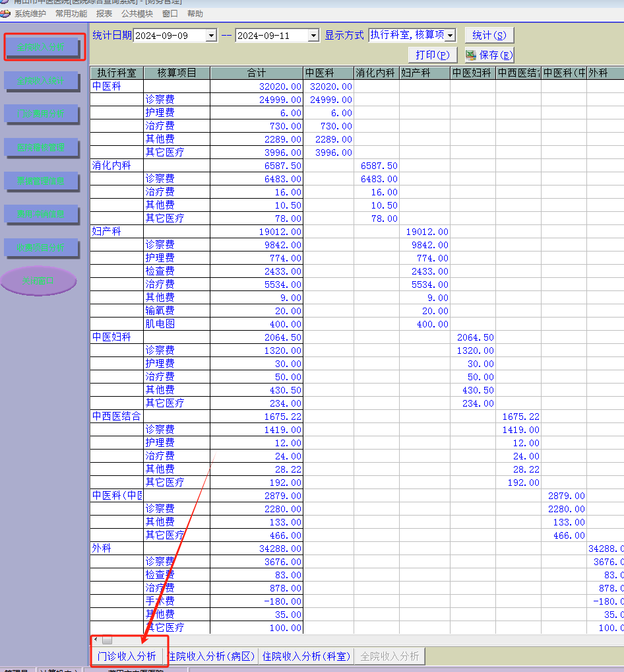Click the 打印(P) print button

[433, 55]
